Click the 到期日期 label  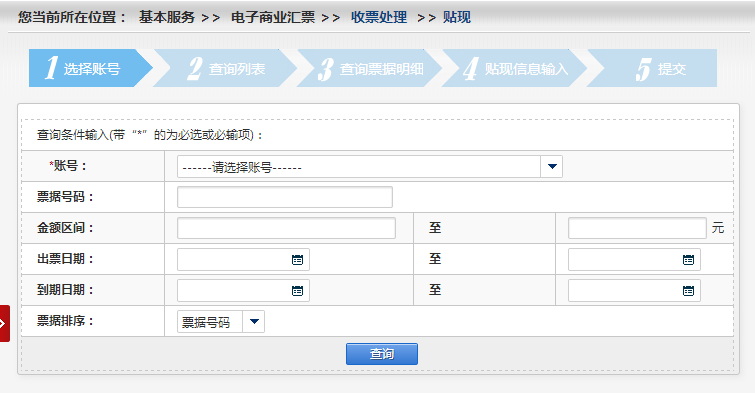[65, 290]
